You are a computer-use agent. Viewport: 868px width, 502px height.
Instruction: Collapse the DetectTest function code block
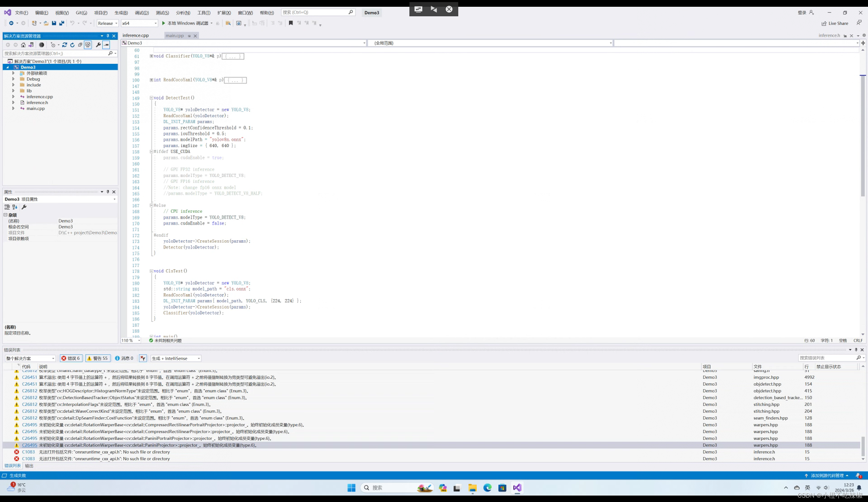[x=151, y=98]
